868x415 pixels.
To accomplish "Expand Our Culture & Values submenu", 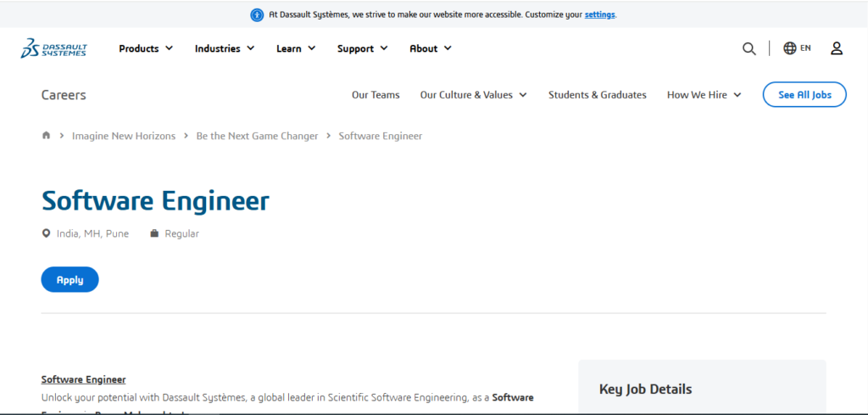I will tap(473, 95).
